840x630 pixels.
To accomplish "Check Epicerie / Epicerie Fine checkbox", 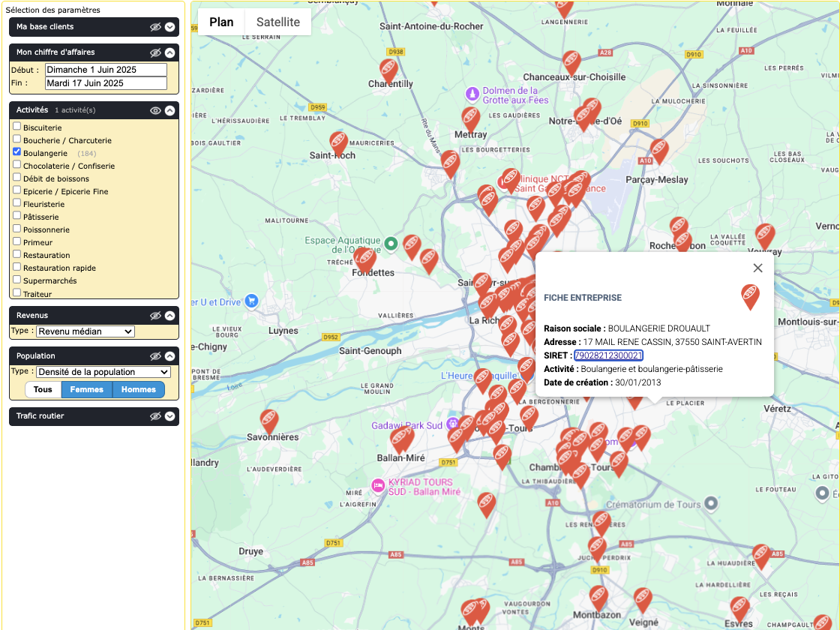I will tap(17, 190).
